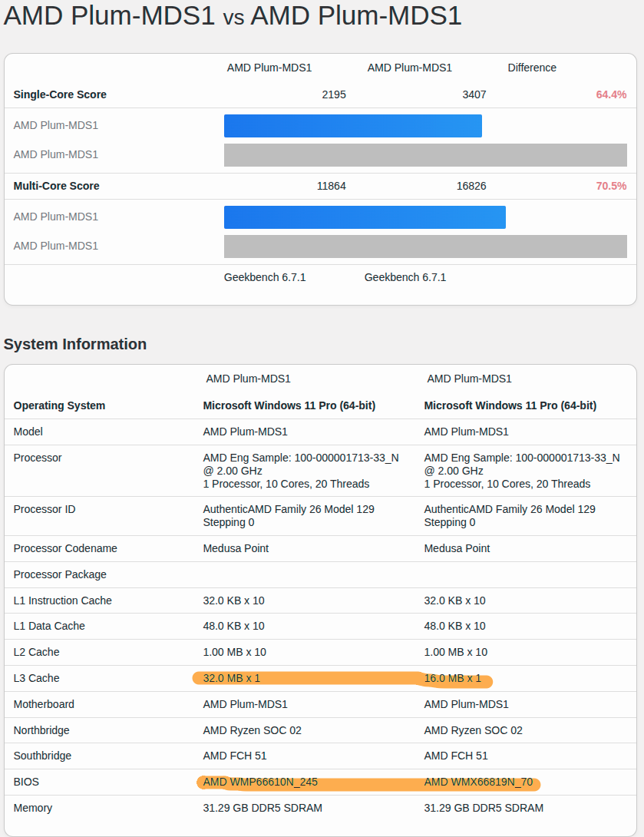Click the gray Single-Core Score bar
Viewport: 644px width, 837px height.
click(x=425, y=155)
